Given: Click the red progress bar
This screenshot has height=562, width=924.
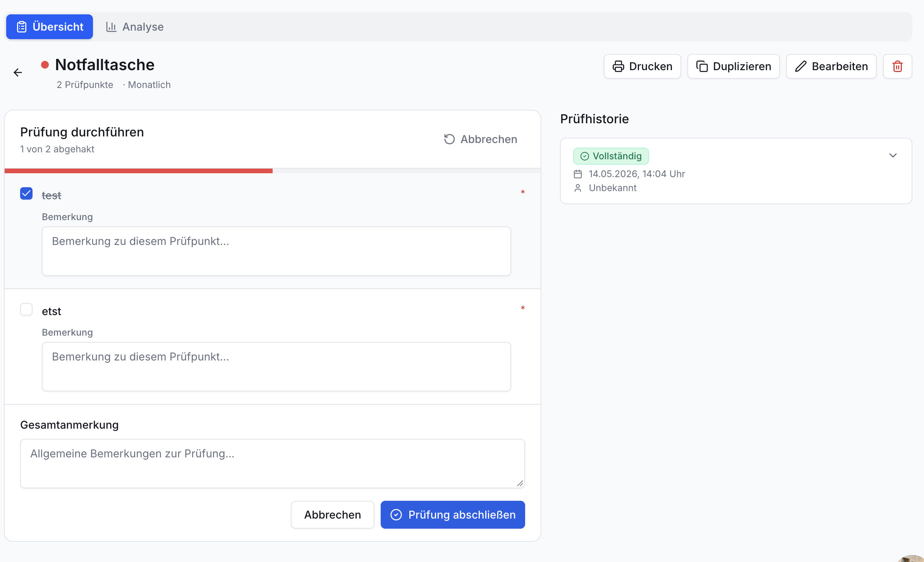Looking at the screenshot, I should 139,171.
